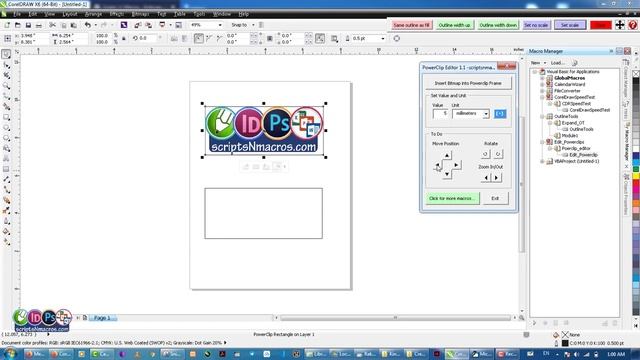Click the no-color X swatch atop palette
The image size is (640, 360).
click(636, 74)
